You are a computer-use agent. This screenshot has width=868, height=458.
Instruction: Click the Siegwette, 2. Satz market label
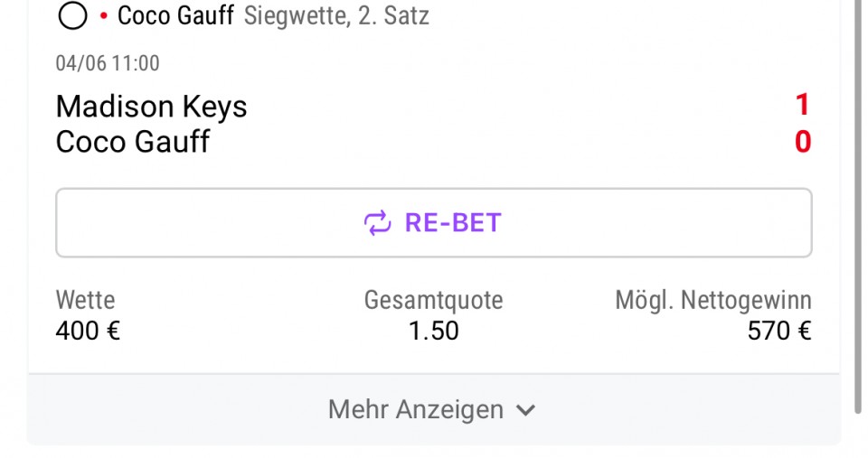click(x=336, y=15)
